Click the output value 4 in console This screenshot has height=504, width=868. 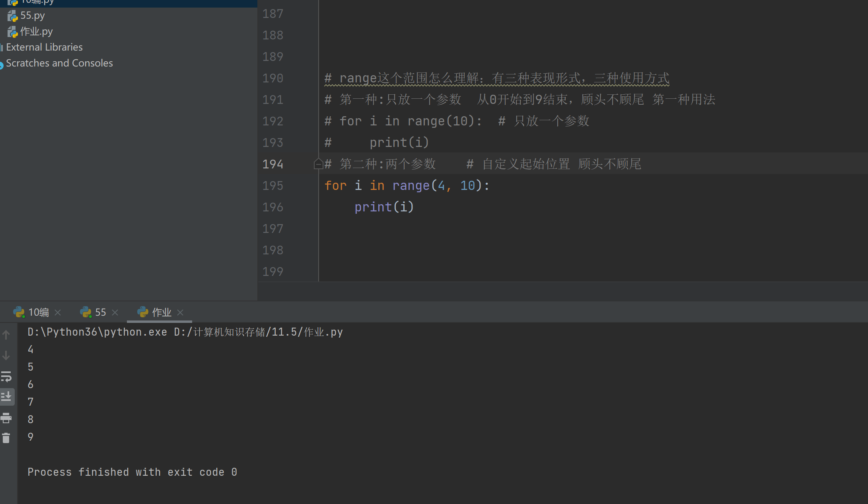point(31,350)
